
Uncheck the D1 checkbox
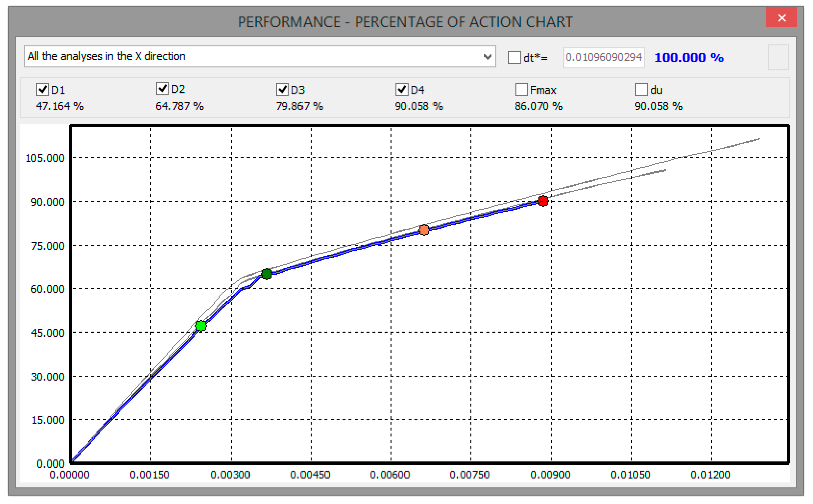point(42,90)
